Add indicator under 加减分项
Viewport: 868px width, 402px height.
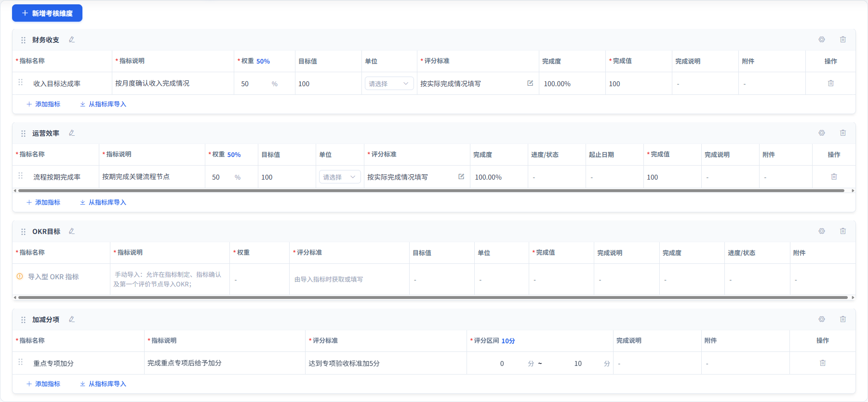(x=43, y=384)
